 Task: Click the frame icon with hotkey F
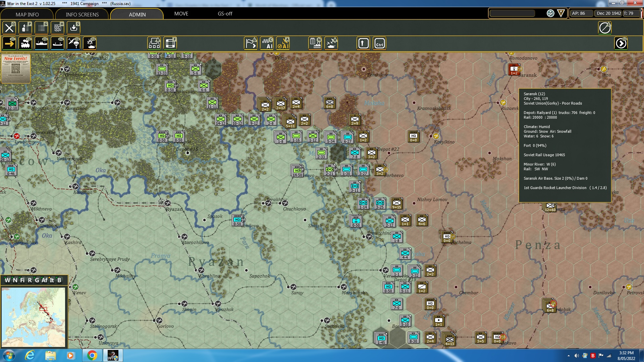pos(170,43)
